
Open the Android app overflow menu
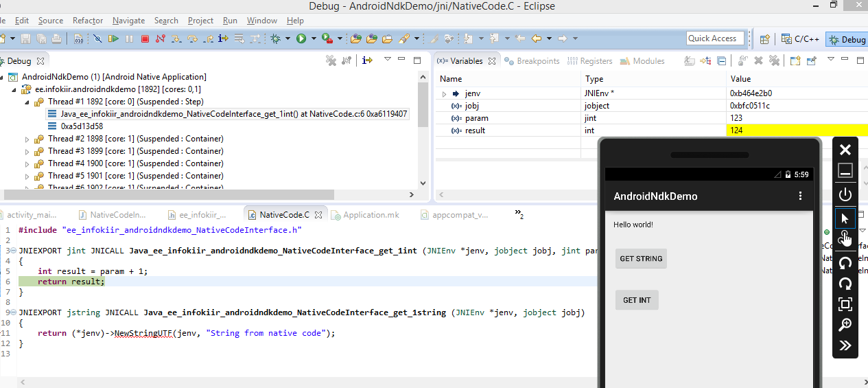pos(800,196)
